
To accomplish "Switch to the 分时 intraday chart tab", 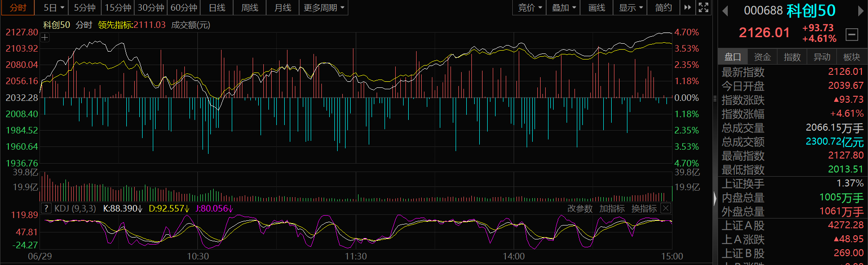I will pos(18,7).
